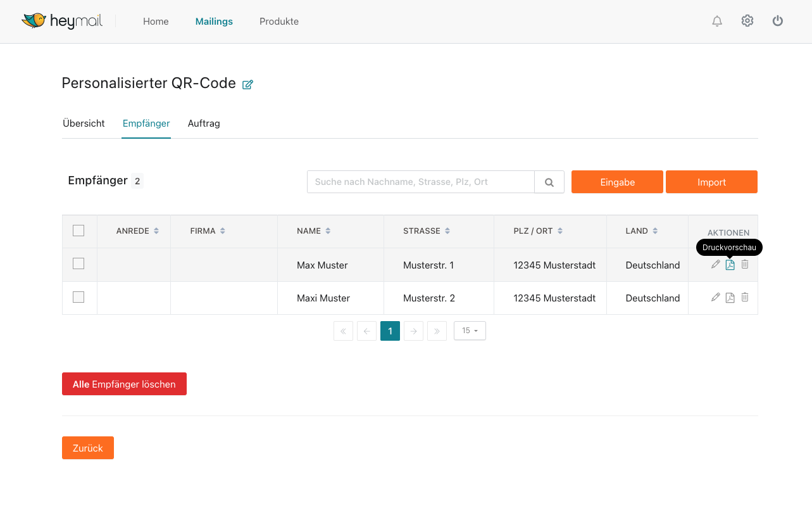The width and height of the screenshot is (812, 513).
Task: Toggle select-all checkbox in table header
Action: (78, 231)
